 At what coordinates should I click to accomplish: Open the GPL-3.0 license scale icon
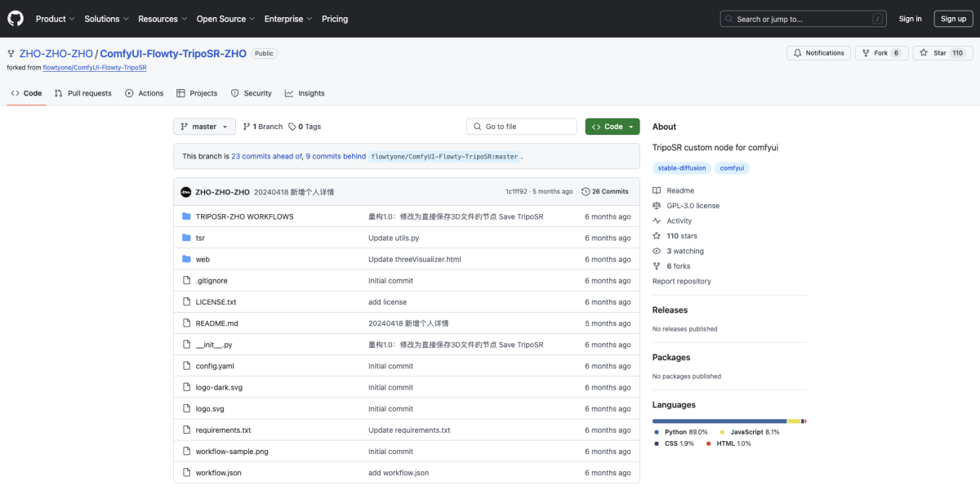click(x=657, y=206)
